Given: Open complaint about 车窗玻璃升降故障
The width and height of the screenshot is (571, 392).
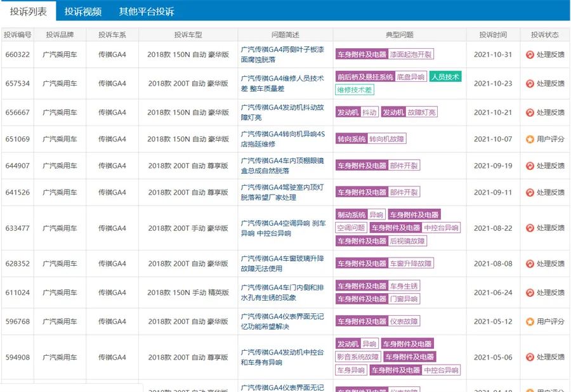Looking at the screenshot, I should (x=282, y=263).
